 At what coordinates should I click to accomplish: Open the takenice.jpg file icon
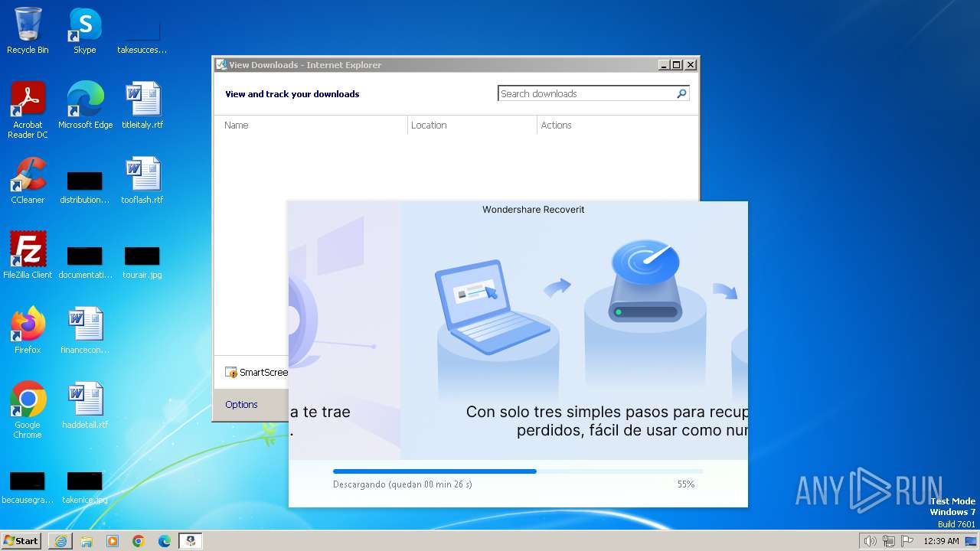(x=85, y=487)
